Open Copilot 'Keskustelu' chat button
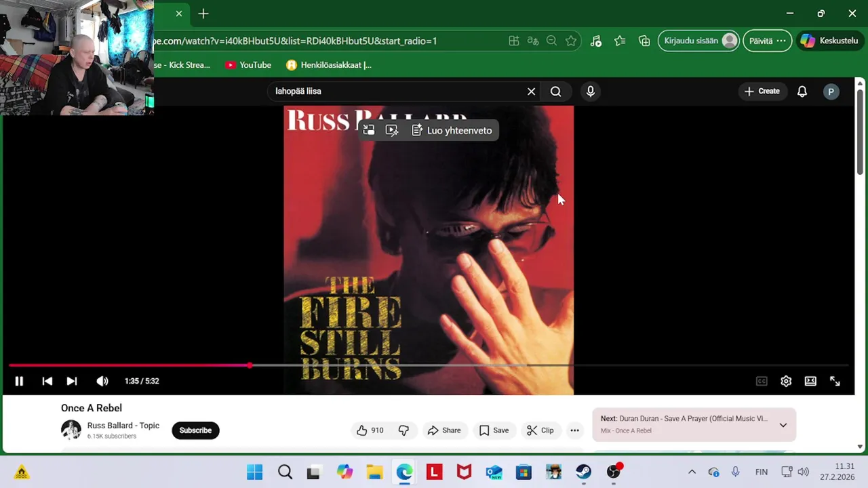Image resolution: width=868 pixels, height=488 pixels. [830, 41]
